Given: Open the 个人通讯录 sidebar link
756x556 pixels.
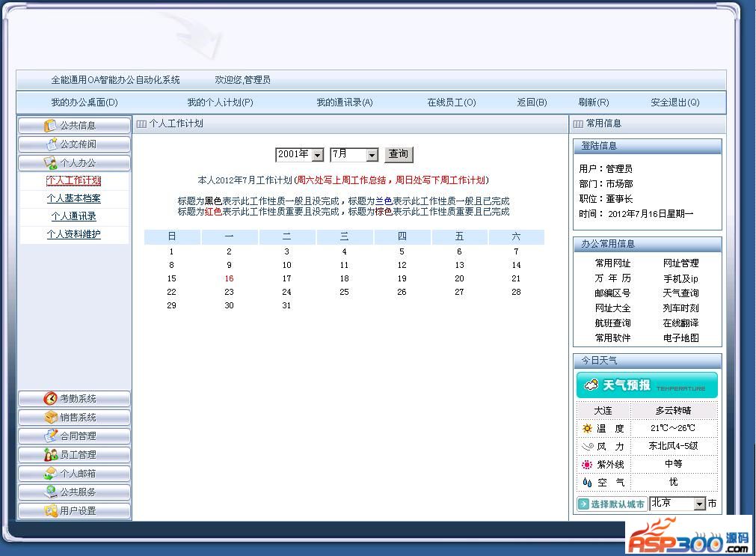Looking at the screenshot, I should 74,216.
